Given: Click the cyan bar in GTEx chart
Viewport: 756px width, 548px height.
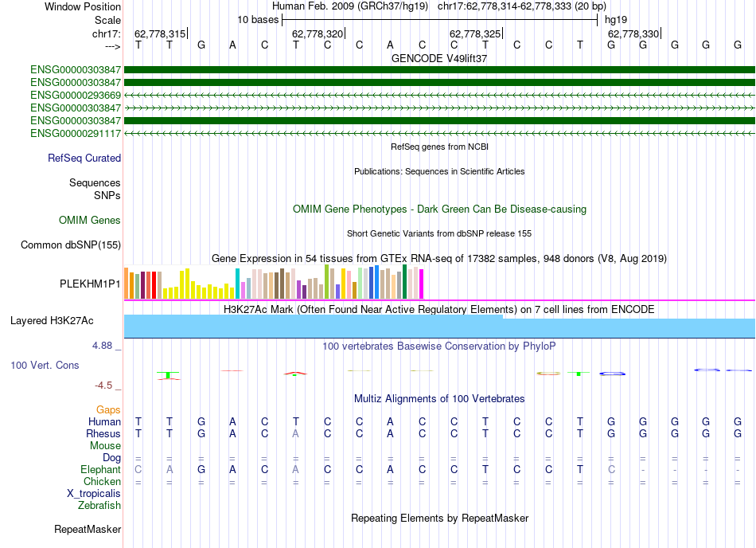Looking at the screenshot, I should point(237,284).
